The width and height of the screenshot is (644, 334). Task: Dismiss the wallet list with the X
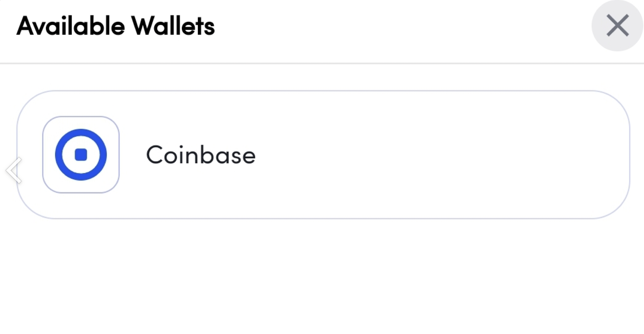pos(617,25)
